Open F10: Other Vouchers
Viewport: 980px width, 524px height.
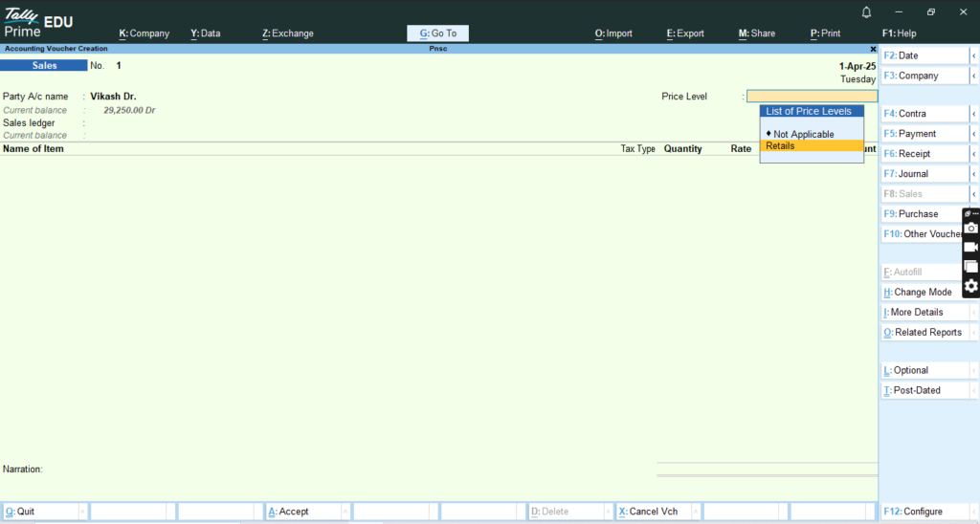(922, 233)
